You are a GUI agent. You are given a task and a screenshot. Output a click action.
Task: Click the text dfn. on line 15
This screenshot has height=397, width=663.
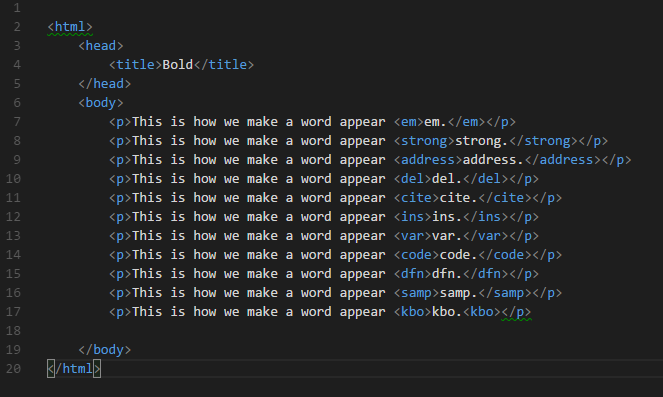[x=447, y=274]
